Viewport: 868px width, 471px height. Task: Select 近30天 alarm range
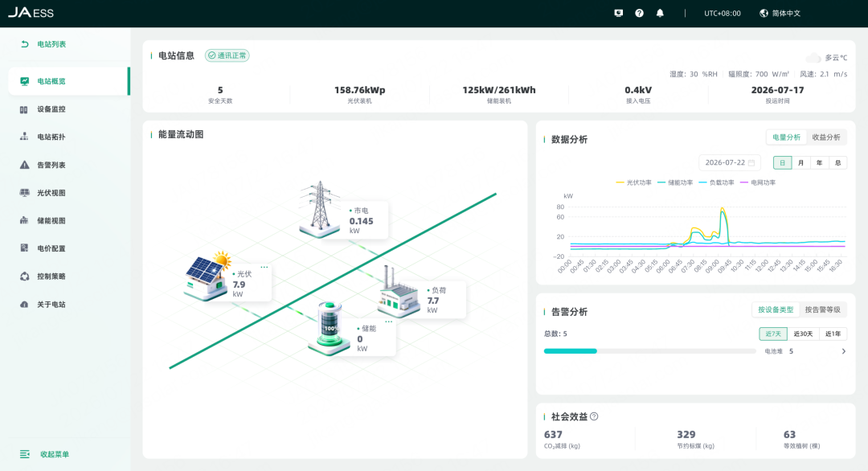tap(803, 334)
